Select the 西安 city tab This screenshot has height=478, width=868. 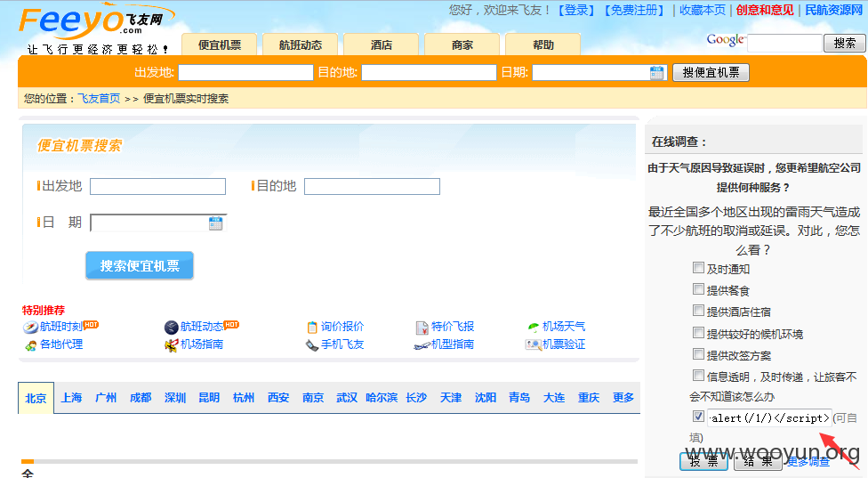pos(278,398)
